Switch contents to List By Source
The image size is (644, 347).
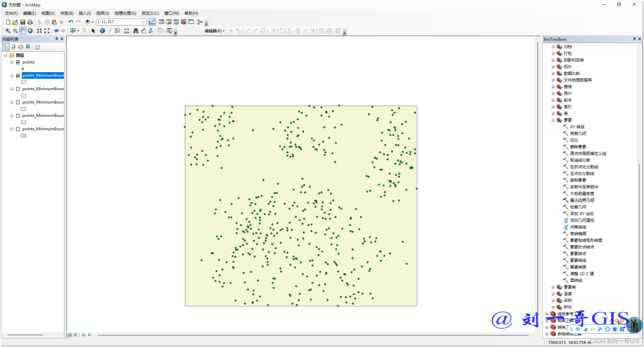click(13, 47)
